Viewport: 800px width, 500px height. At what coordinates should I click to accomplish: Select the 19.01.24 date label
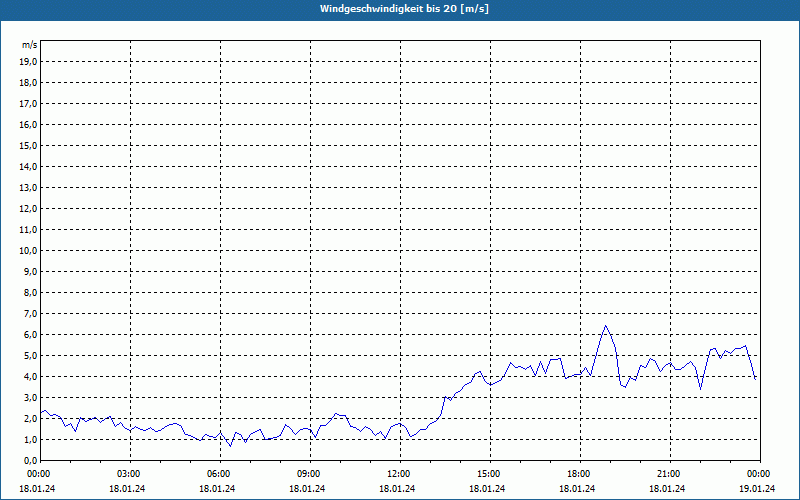[757, 488]
